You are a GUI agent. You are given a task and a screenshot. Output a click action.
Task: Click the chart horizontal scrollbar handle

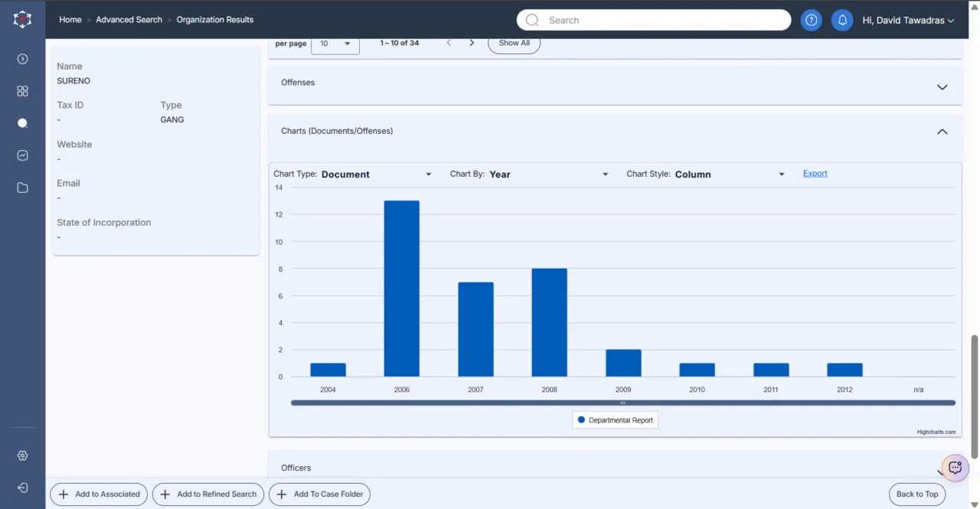click(x=623, y=403)
